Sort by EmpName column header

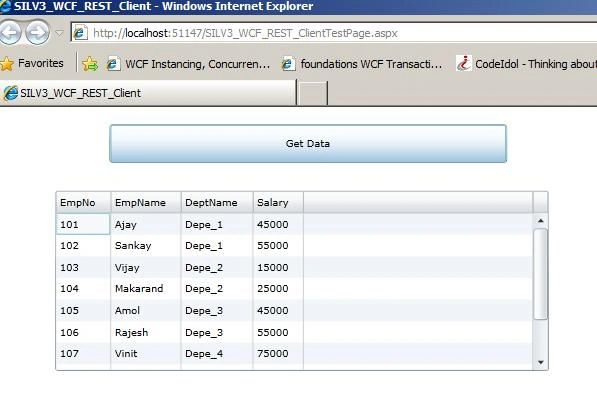pos(146,202)
